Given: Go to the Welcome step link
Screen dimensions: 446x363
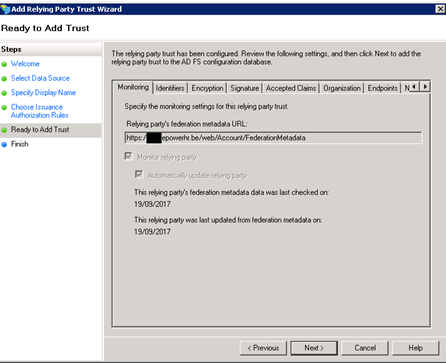Looking at the screenshot, I should 25,64.
